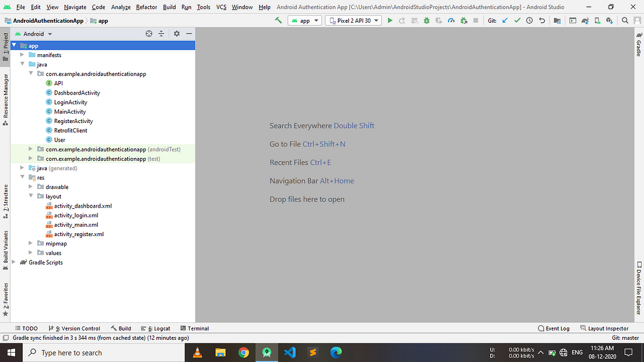This screenshot has height=362, width=644.
Task: Click the Git Rollback undo arrow
Action: (x=542, y=20)
